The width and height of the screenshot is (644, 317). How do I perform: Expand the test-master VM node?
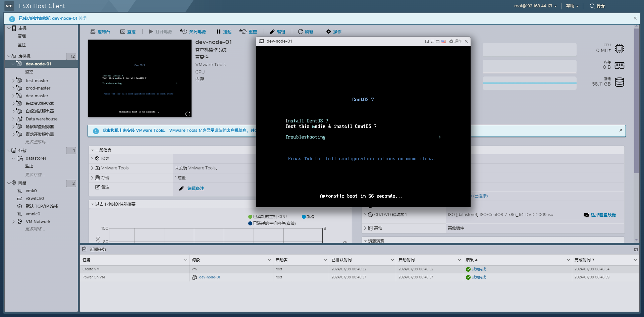[13, 81]
